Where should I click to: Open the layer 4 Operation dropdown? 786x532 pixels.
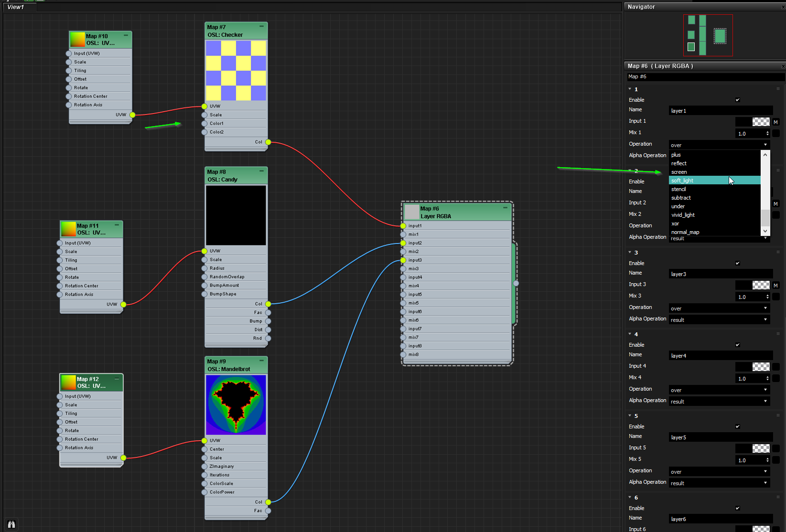(719, 390)
